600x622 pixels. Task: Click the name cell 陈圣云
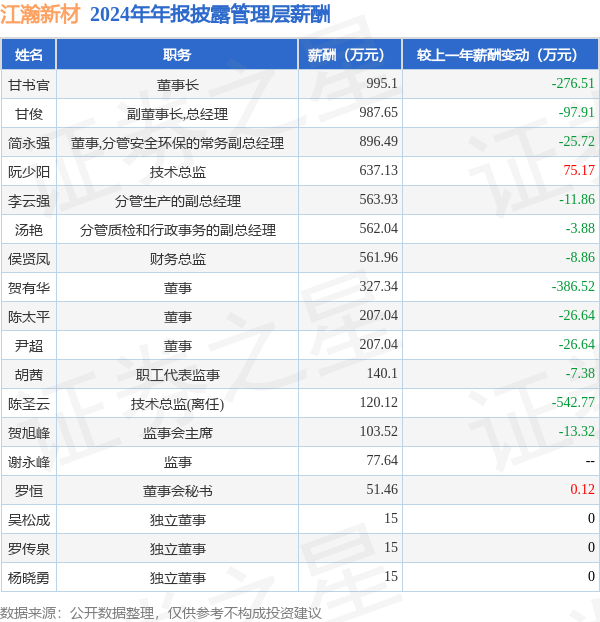[29, 404]
